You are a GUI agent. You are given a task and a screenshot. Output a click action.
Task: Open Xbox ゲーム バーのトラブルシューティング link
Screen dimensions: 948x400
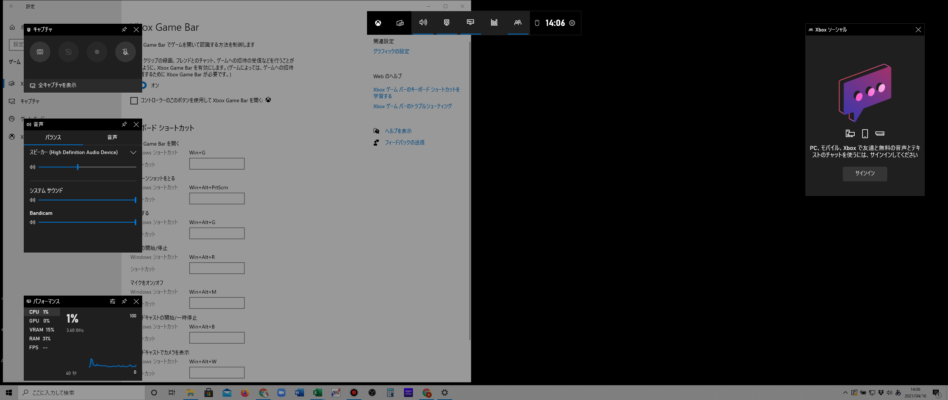click(x=412, y=106)
